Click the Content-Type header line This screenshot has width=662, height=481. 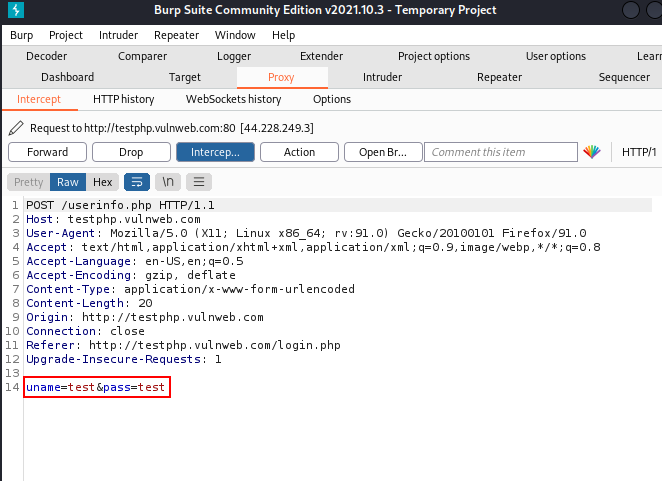pyautogui.click(x=190, y=289)
